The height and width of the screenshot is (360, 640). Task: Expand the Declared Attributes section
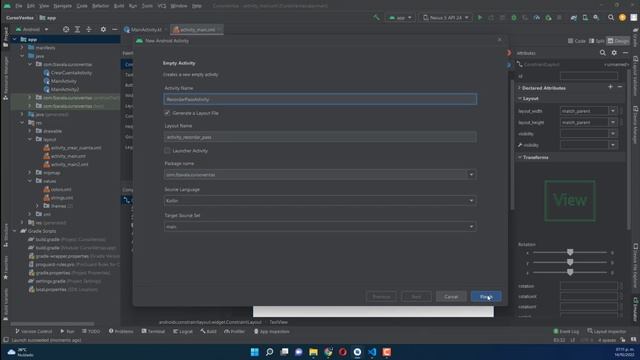click(519, 88)
